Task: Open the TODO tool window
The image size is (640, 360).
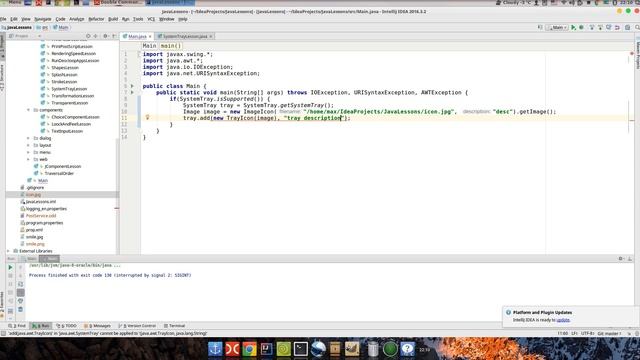Action: (x=67, y=326)
